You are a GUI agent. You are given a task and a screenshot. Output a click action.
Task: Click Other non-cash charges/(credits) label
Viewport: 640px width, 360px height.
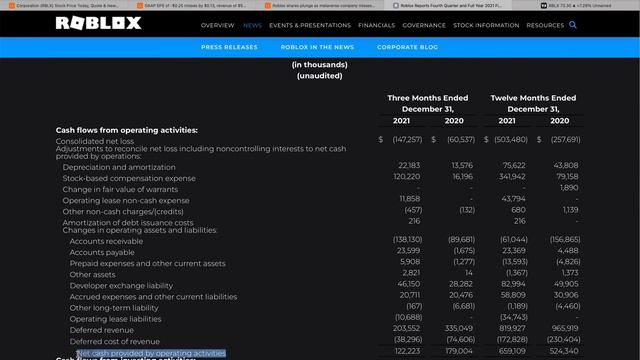[123, 211]
